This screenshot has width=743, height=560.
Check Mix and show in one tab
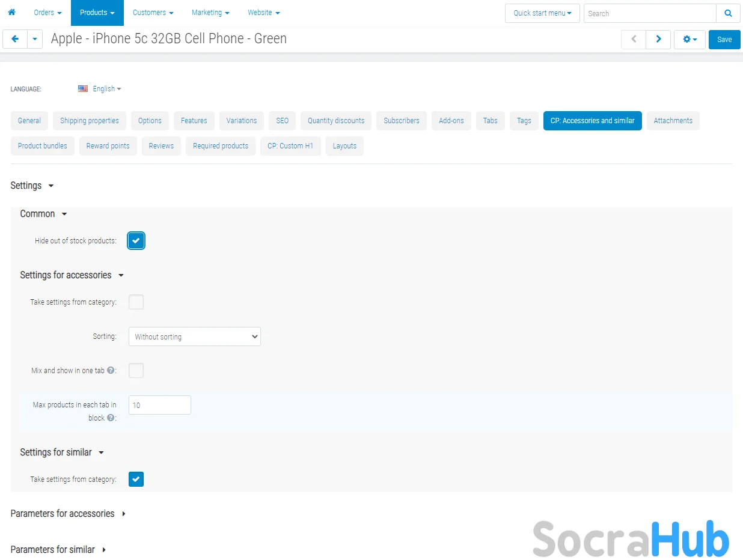point(136,371)
